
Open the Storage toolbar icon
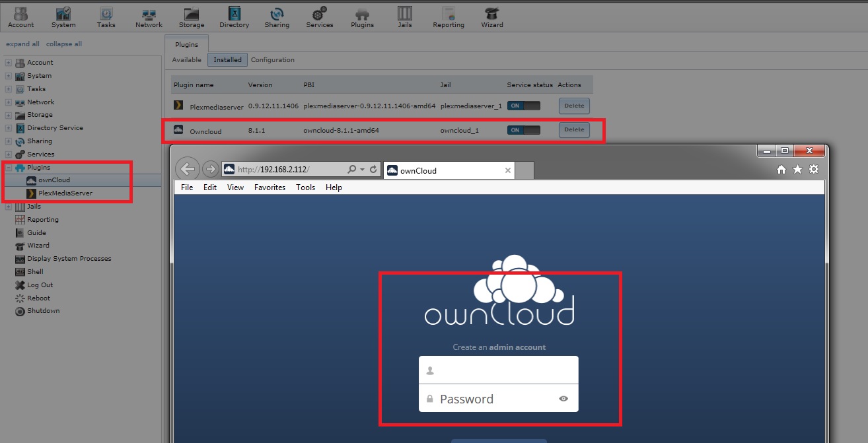192,17
